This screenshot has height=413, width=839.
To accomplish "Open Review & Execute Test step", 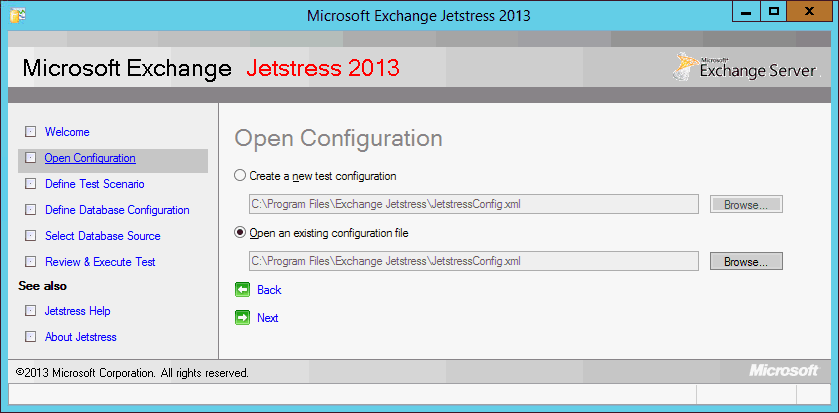I will (100, 262).
